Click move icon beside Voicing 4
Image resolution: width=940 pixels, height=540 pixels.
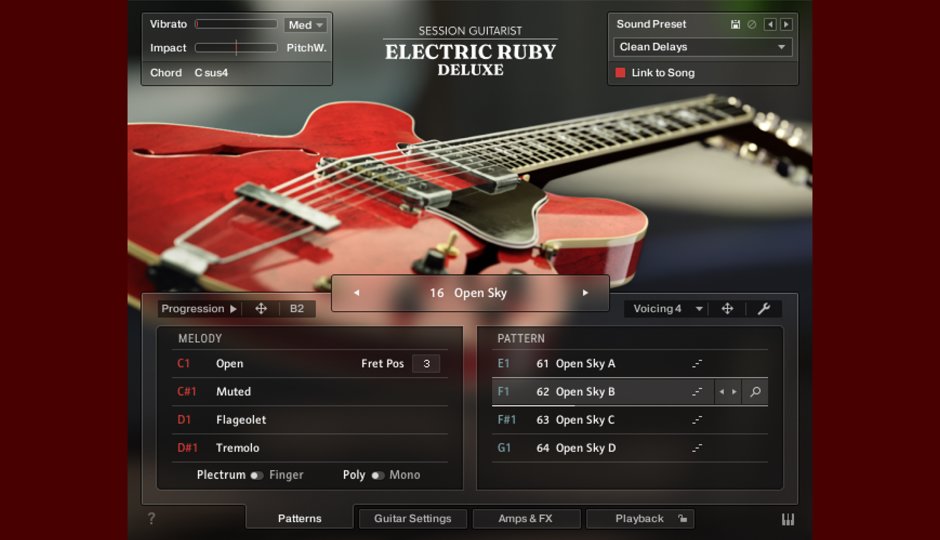[x=727, y=309]
